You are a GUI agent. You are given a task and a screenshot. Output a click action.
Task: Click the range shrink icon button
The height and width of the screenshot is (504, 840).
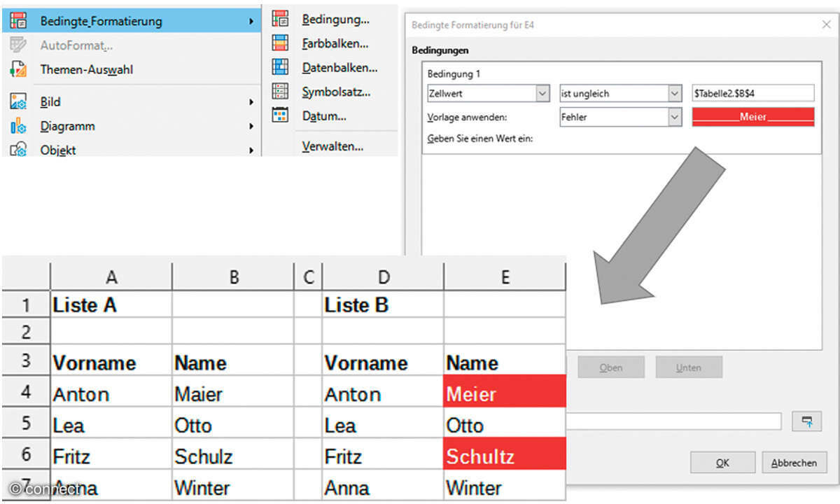click(x=807, y=421)
